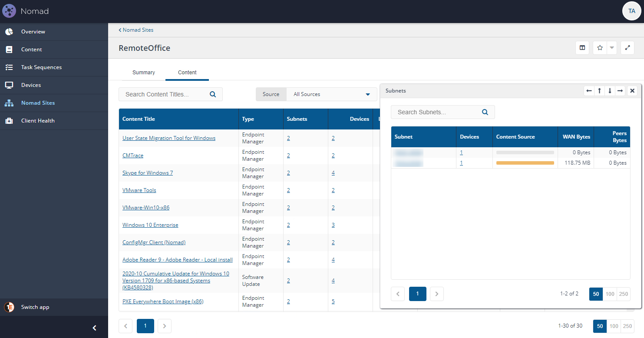Sort by Subnet column header
644x338 pixels.
(423, 137)
